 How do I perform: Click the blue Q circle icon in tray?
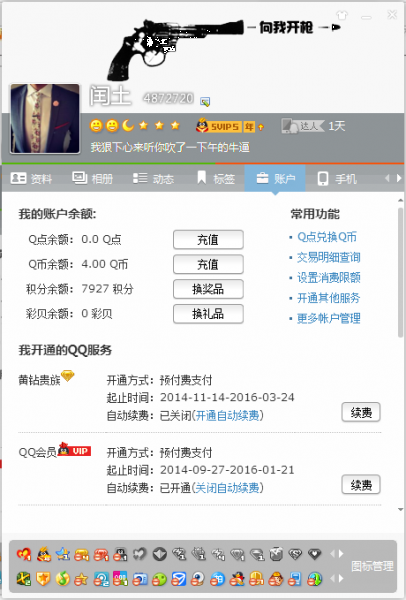point(101,579)
